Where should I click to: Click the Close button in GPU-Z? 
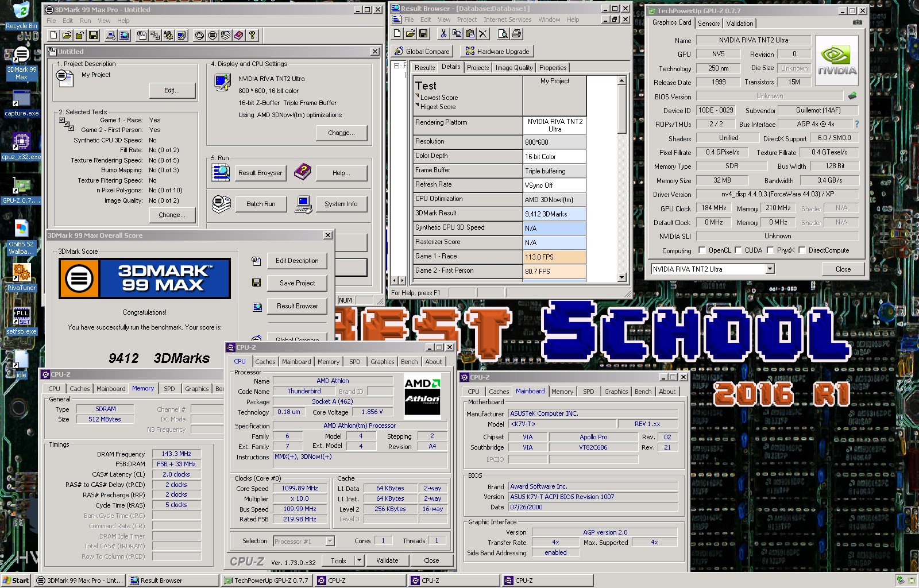[843, 269]
